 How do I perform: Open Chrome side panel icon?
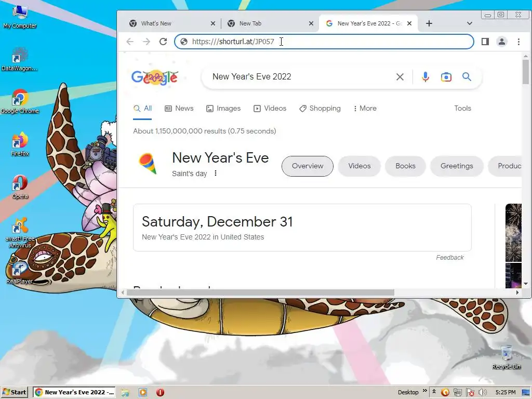pyautogui.click(x=485, y=42)
